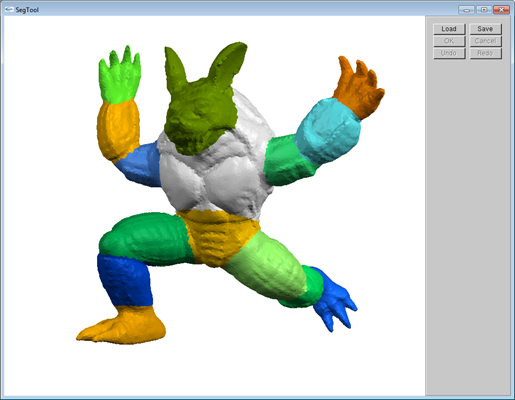
Task: Click the Save button
Action: coord(485,29)
